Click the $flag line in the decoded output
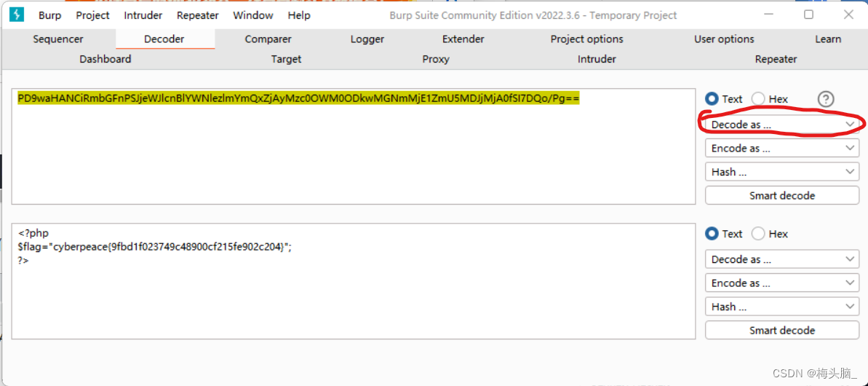The height and width of the screenshot is (386, 868). [x=154, y=248]
